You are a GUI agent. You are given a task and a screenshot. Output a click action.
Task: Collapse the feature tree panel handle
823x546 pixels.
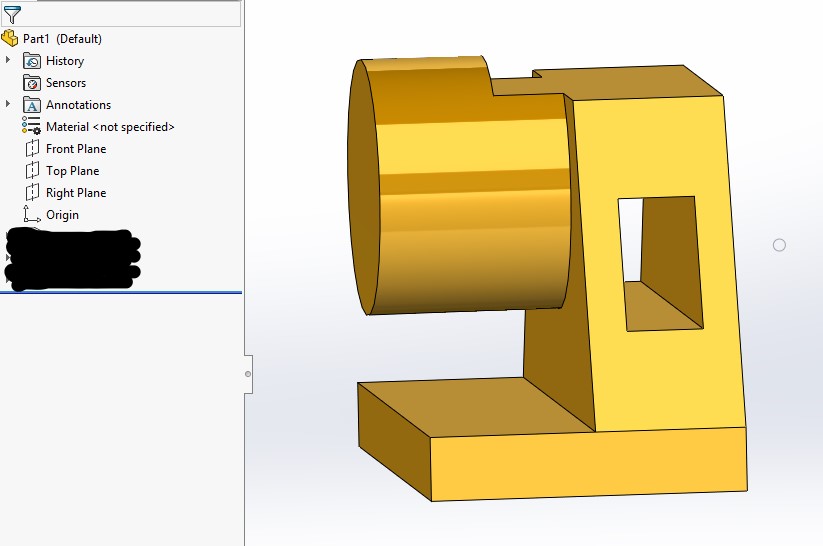coord(248,373)
